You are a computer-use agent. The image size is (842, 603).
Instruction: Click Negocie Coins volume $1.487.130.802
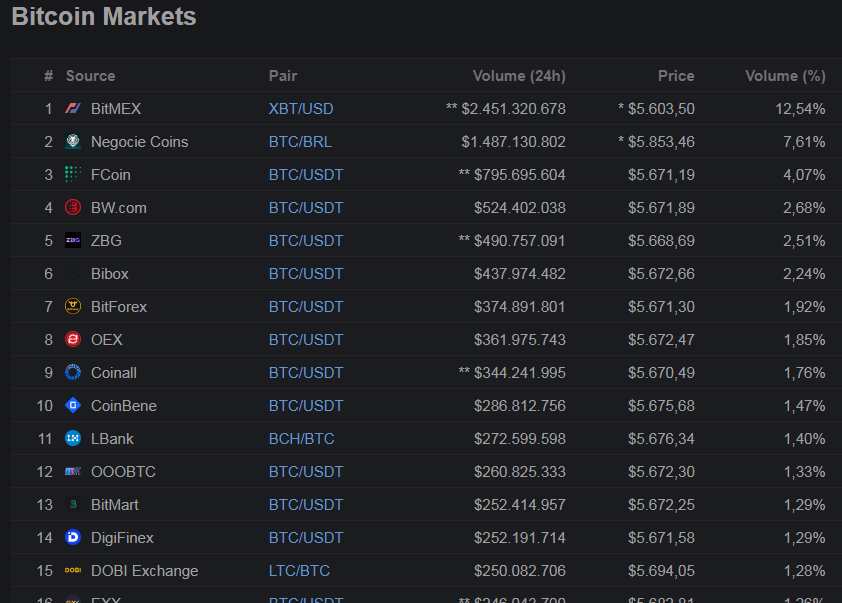point(513,142)
